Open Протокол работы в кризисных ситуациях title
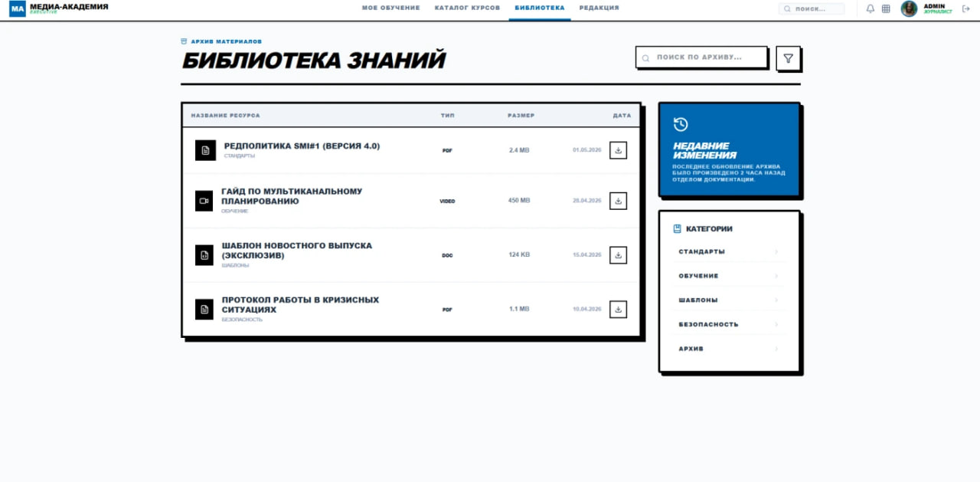This screenshot has height=482, width=980. (300, 305)
